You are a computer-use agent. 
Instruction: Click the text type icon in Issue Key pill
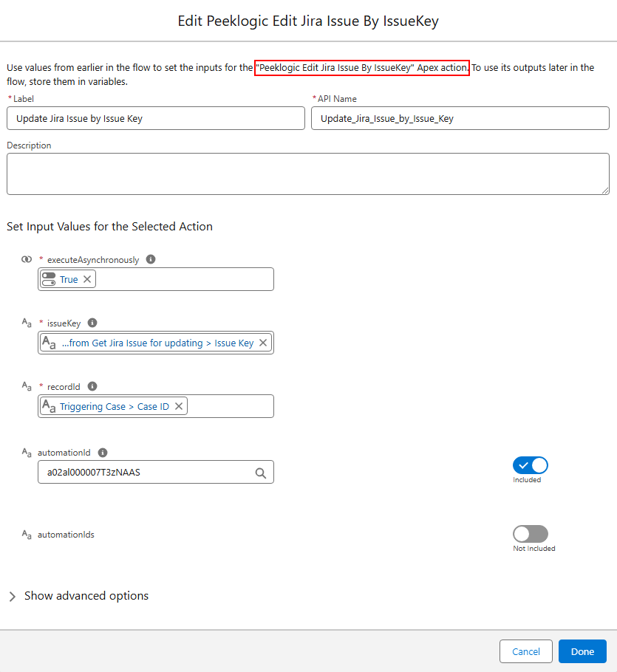(49, 343)
